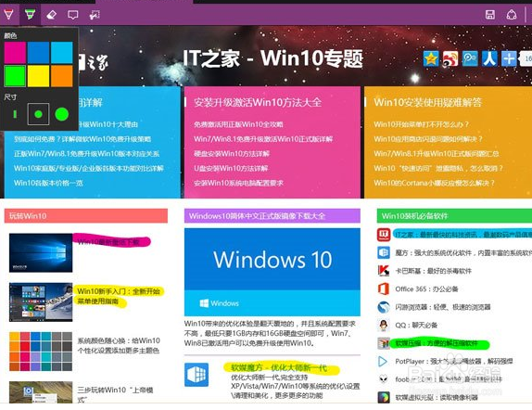Screen dimensions: 532x410
Task: Pick the dark blue highlighter color
Action: tap(38, 53)
